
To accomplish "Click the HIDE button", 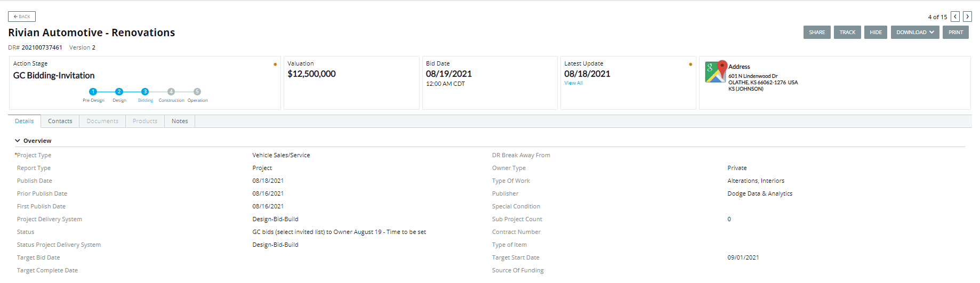I will (876, 33).
